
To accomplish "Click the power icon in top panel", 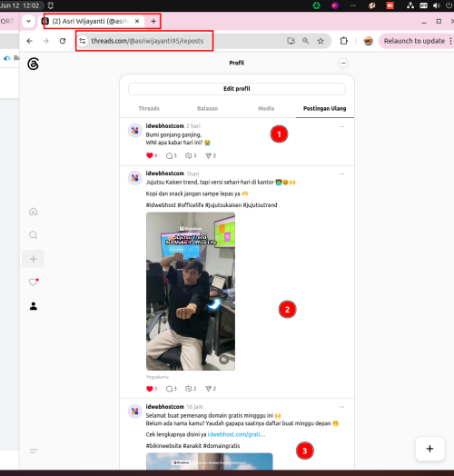I will (449, 5).
